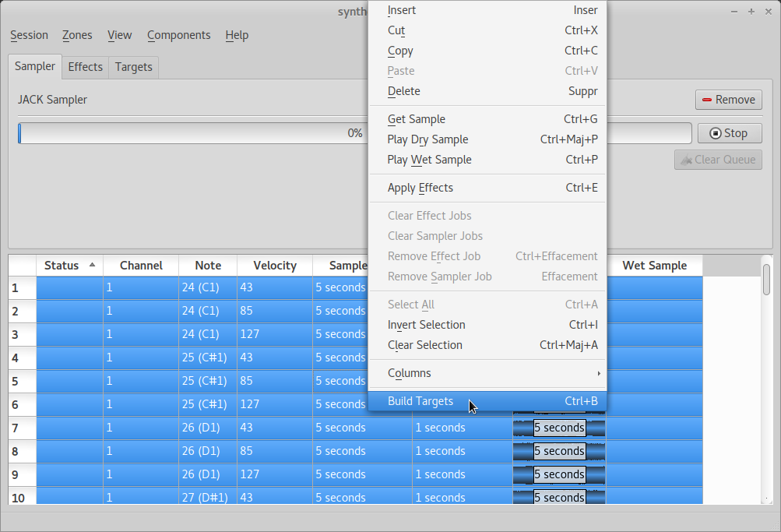Image resolution: width=781 pixels, height=532 pixels.
Task: Stop the sampler with Stop button
Action: point(729,133)
